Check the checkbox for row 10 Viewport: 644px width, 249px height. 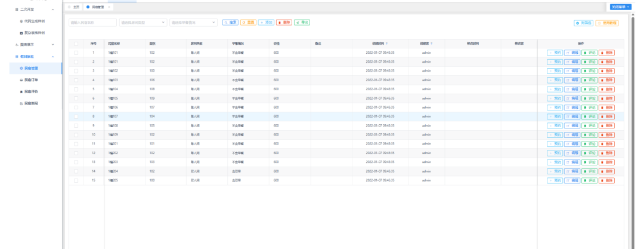click(76, 134)
